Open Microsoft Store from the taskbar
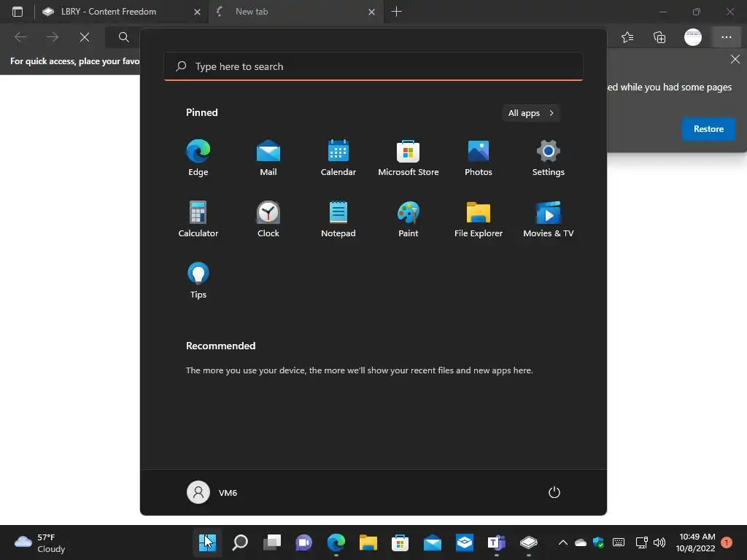 pyautogui.click(x=400, y=542)
